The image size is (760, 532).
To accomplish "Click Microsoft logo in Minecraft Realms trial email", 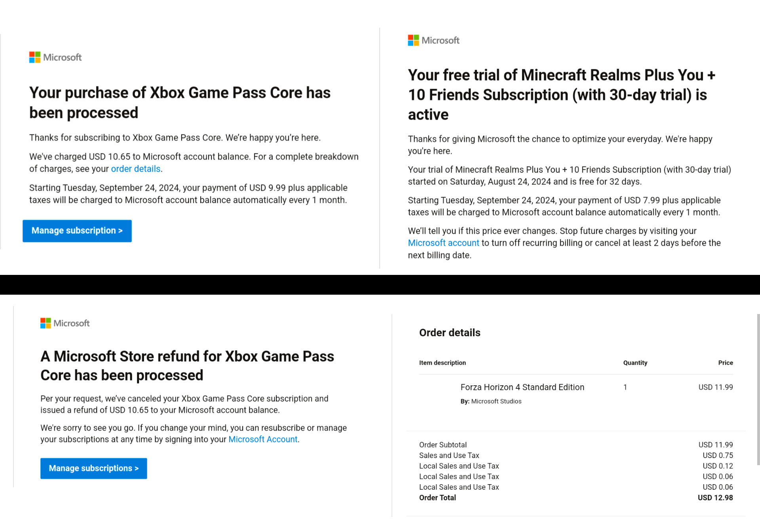I will coord(434,40).
